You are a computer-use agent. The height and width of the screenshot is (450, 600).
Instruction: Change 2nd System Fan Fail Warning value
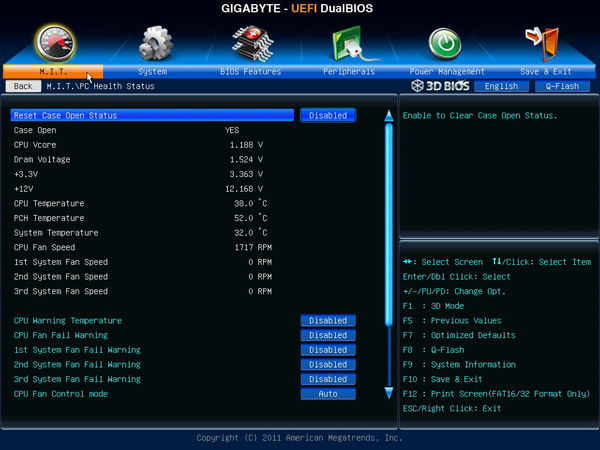tap(328, 364)
